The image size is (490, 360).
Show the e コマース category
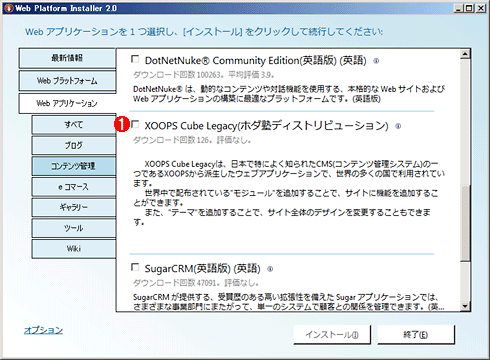tap(74, 187)
